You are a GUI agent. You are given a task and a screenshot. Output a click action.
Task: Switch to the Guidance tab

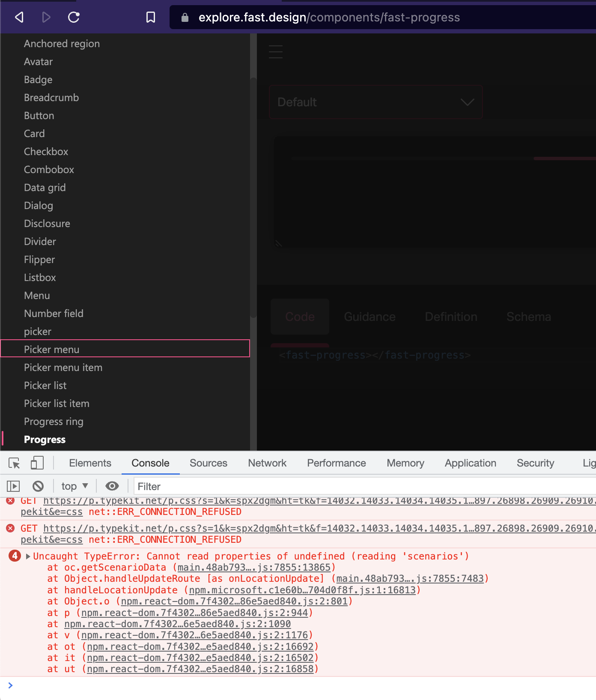(x=370, y=317)
